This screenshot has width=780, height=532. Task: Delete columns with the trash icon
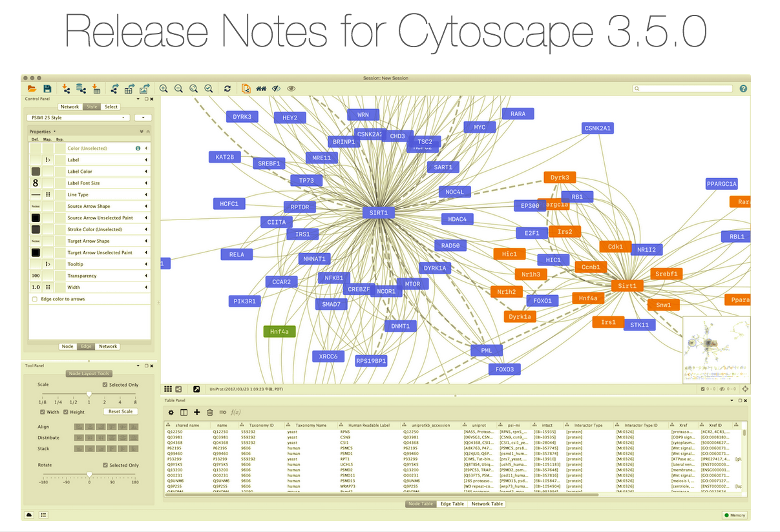(209, 412)
